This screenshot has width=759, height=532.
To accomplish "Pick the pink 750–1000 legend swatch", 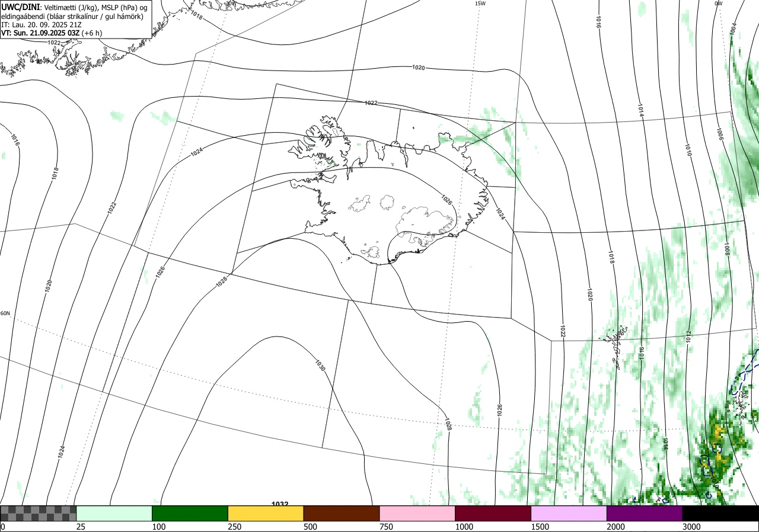I will [417, 513].
